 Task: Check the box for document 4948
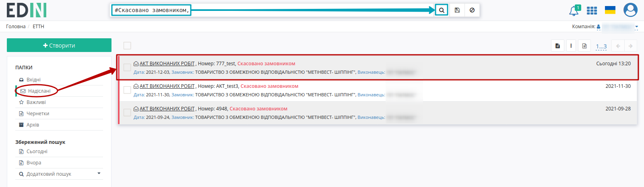pos(127,112)
